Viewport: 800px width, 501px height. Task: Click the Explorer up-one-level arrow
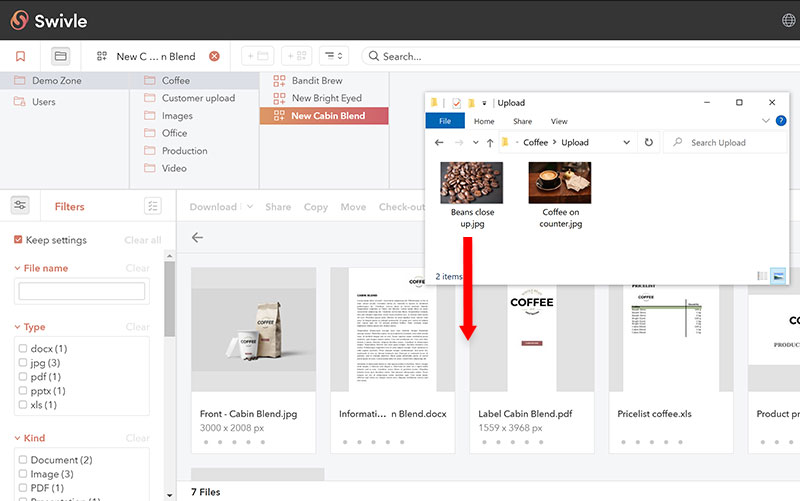click(x=490, y=143)
